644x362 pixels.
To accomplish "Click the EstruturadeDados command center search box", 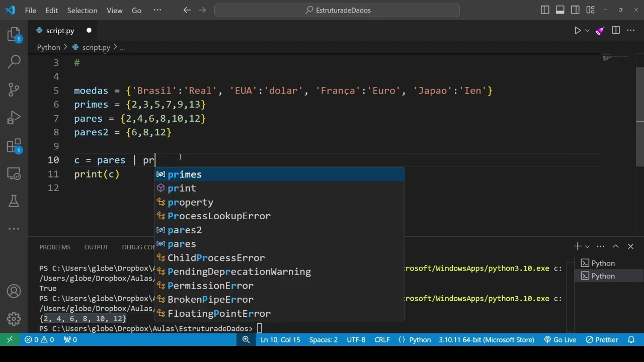I will coord(337,10).
